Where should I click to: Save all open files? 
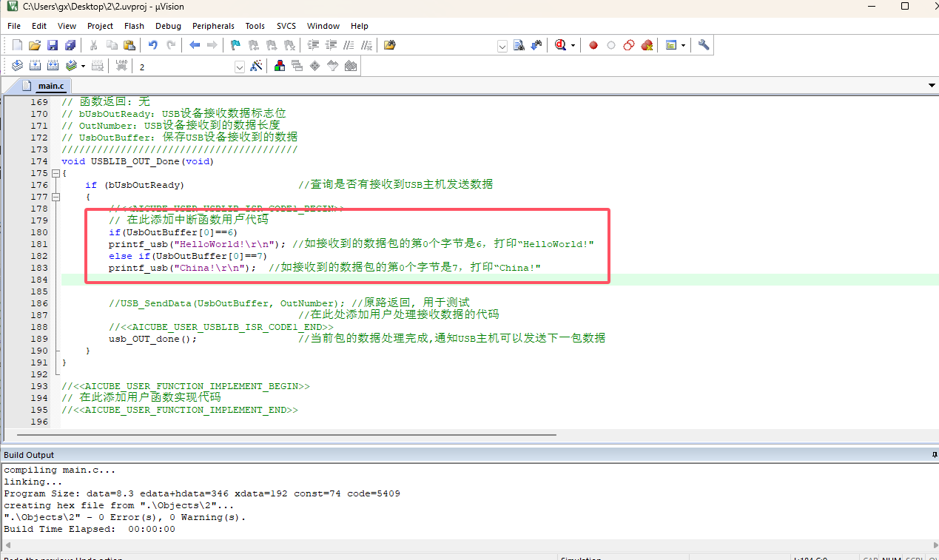pos(70,45)
